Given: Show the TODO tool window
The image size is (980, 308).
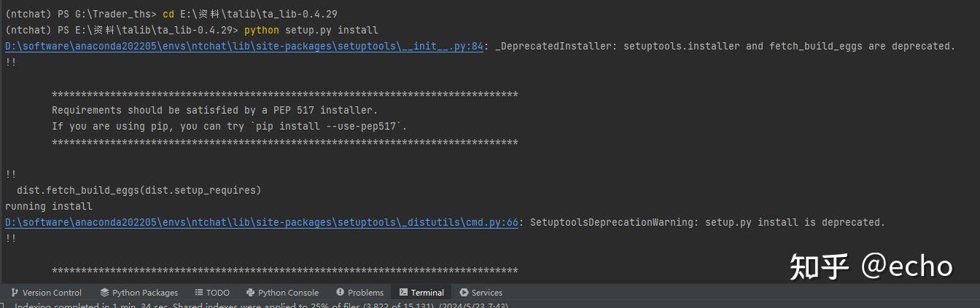Looking at the screenshot, I should [x=212, y=293].
